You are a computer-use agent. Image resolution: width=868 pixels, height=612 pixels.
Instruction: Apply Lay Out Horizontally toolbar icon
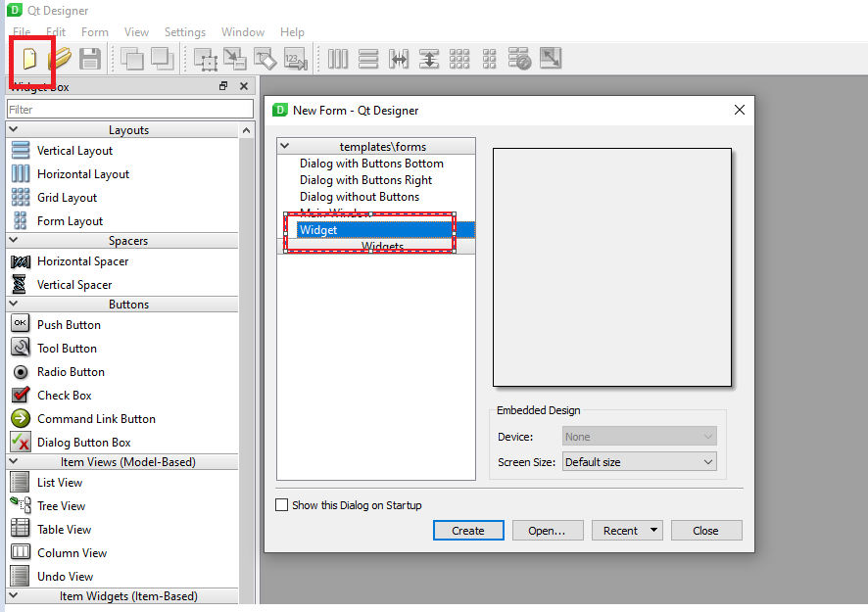(x=338, y=59)
